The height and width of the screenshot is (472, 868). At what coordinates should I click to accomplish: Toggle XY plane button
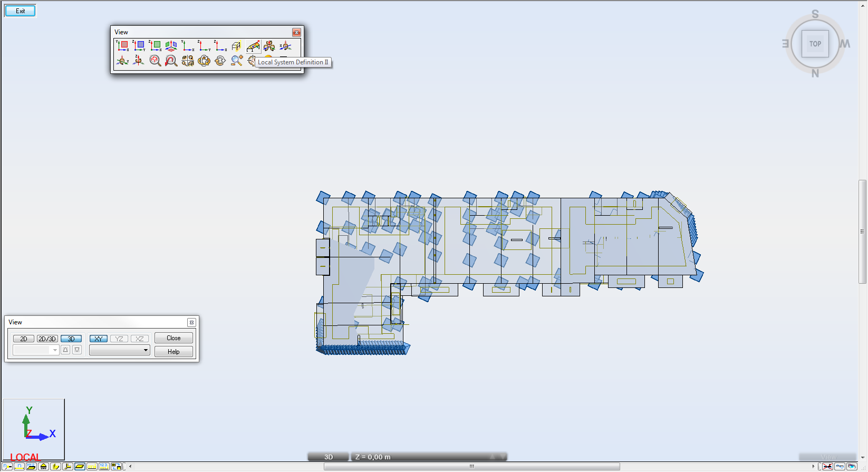(99, 339)
